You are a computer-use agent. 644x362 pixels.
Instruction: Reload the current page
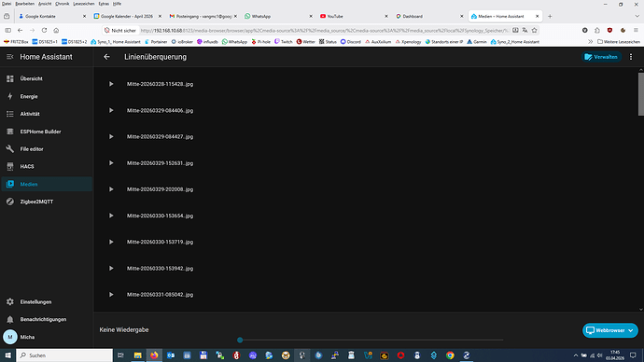tap(44, 31)
